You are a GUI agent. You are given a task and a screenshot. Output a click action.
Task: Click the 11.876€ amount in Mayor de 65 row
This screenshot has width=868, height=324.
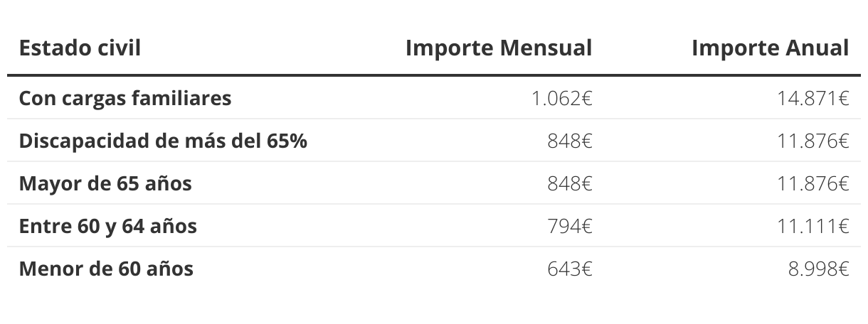click(814, 183)
